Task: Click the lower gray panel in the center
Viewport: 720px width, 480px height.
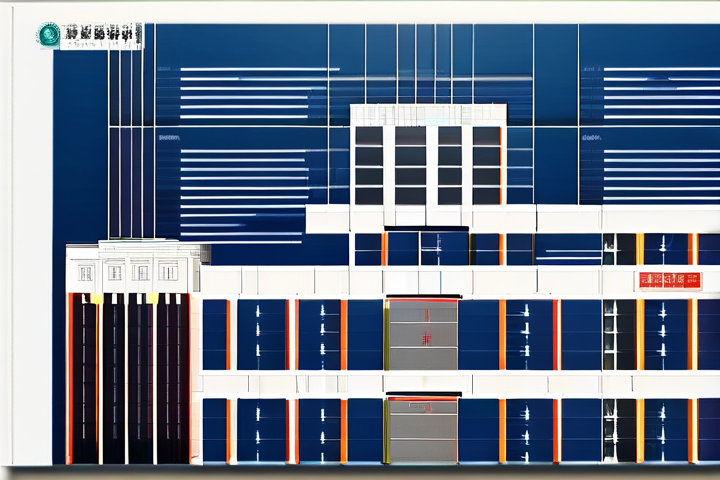Action: (422, 430)
